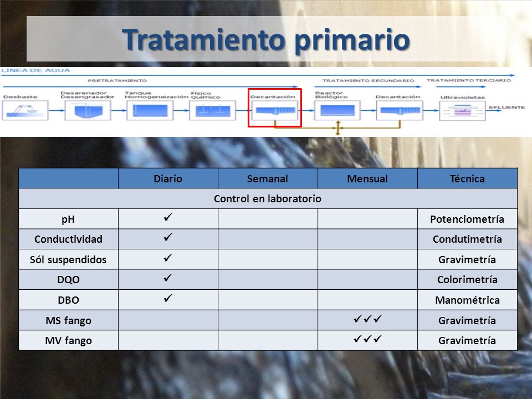Click the primary Decantación icon before Reactor Biológico
Viewport: 532px width, 399px height.
pyautogui.click(x=275, y=111)
